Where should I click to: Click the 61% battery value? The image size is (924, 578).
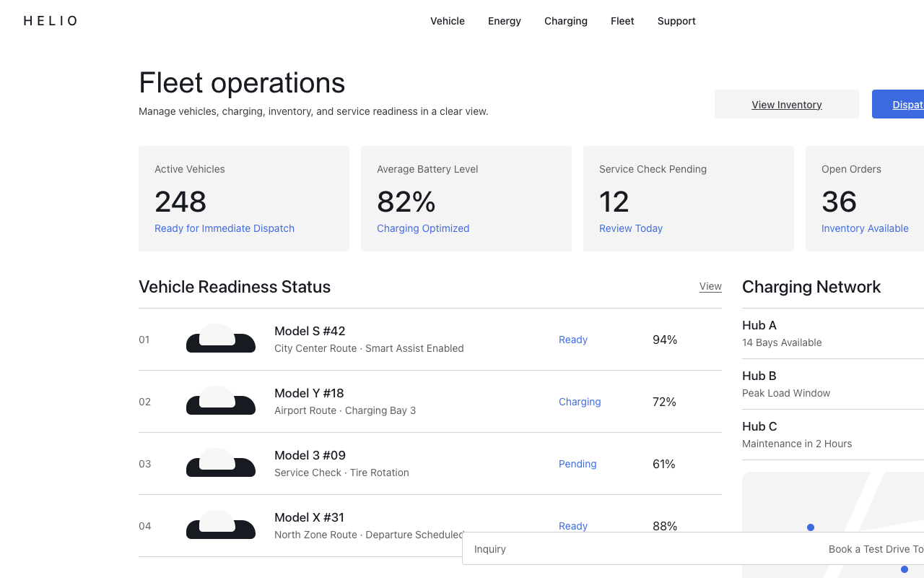pos(664,464)
